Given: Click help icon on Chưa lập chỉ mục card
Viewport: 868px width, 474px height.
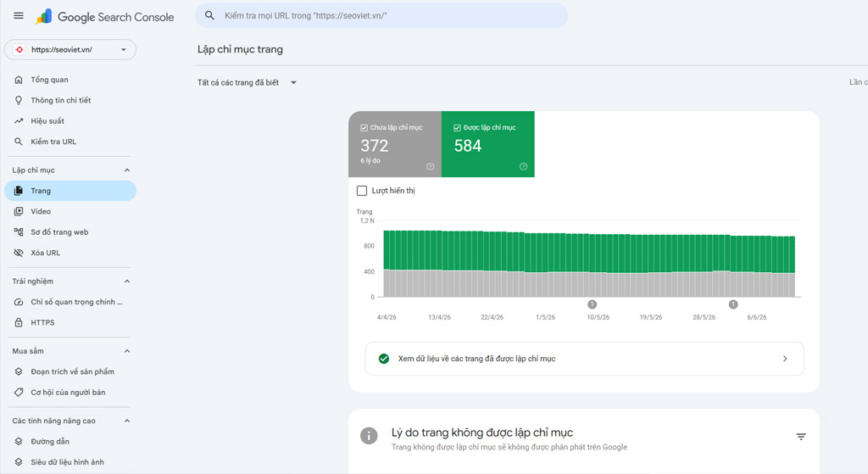Looking at the screenshot, I should pyautogui.click(x=430, y=167).
